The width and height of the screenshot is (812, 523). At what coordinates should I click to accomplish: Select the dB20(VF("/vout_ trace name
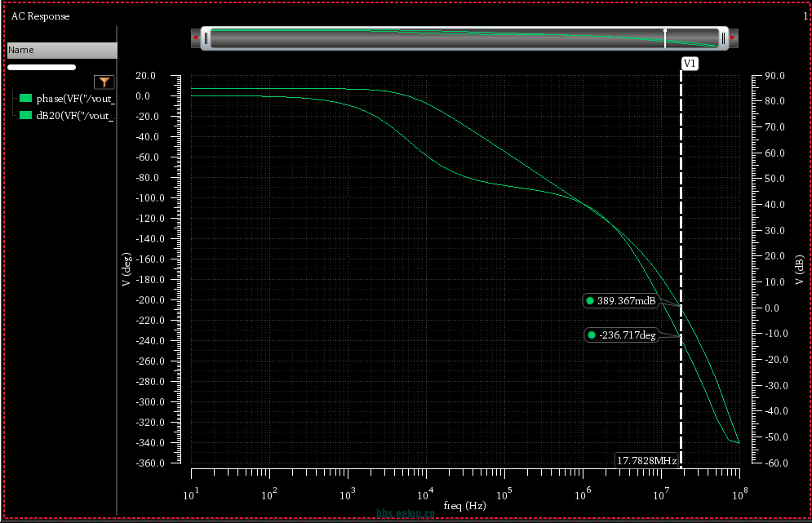[x=75, y=116]
